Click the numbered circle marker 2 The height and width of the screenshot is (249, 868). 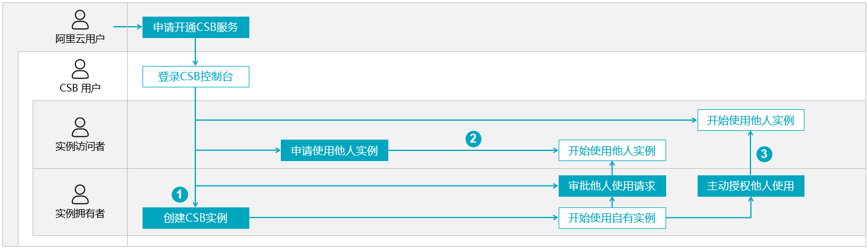pyautogui.click(x=473, y=139)
